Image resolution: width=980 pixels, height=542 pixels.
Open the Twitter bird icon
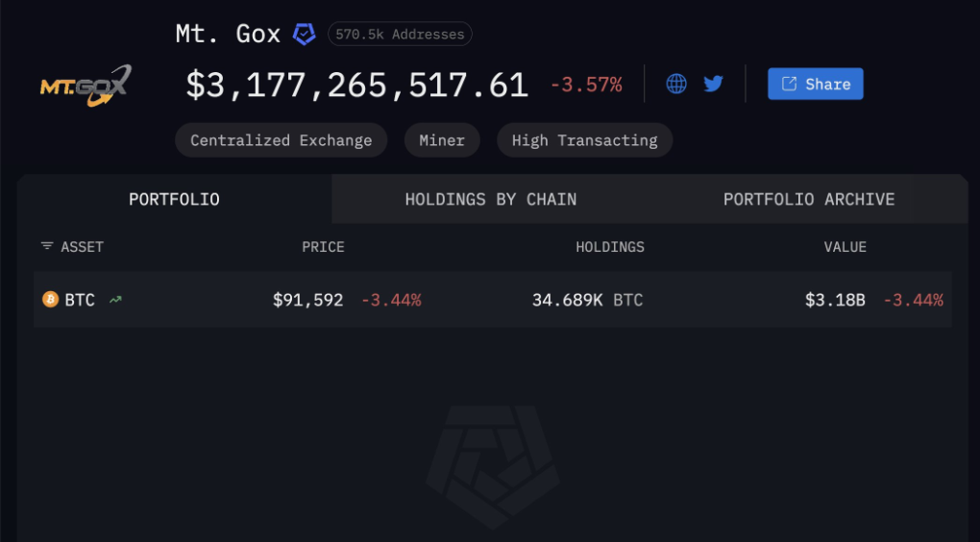point(713,84)
